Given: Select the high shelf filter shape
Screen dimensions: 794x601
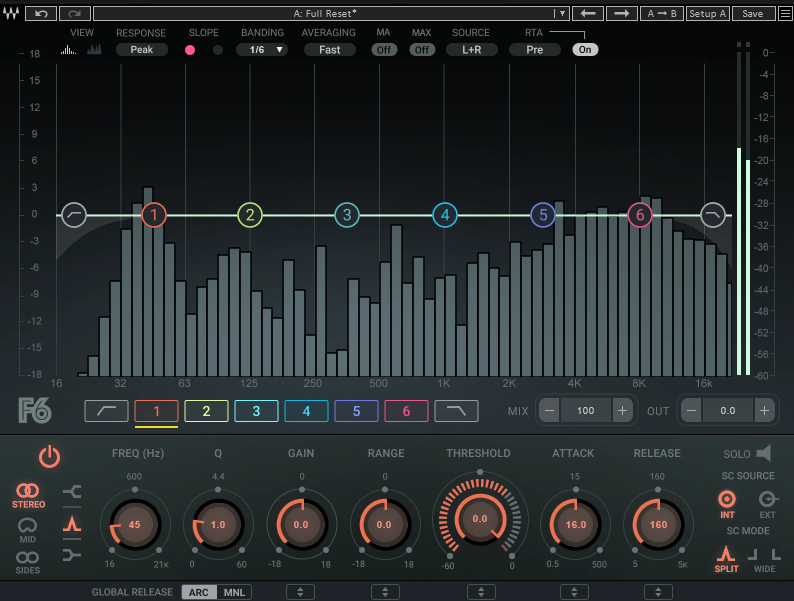Looking at the screenshot, I should 72,554.
